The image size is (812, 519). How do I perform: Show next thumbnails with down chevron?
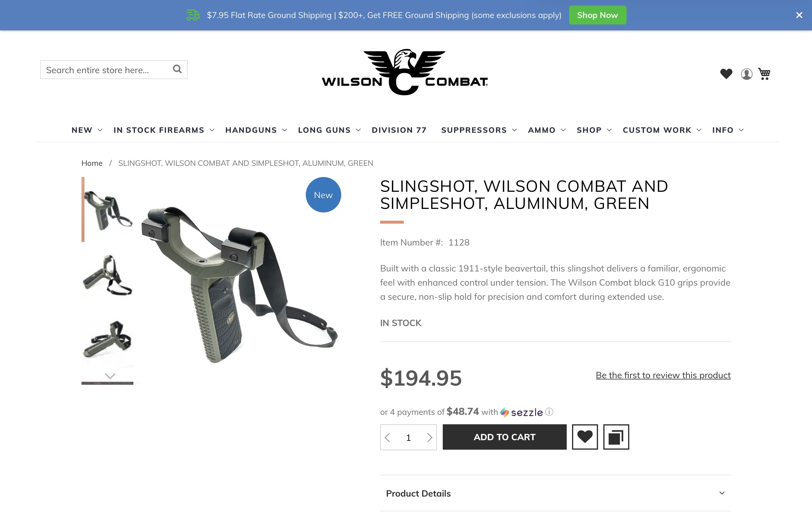(110, 376)
